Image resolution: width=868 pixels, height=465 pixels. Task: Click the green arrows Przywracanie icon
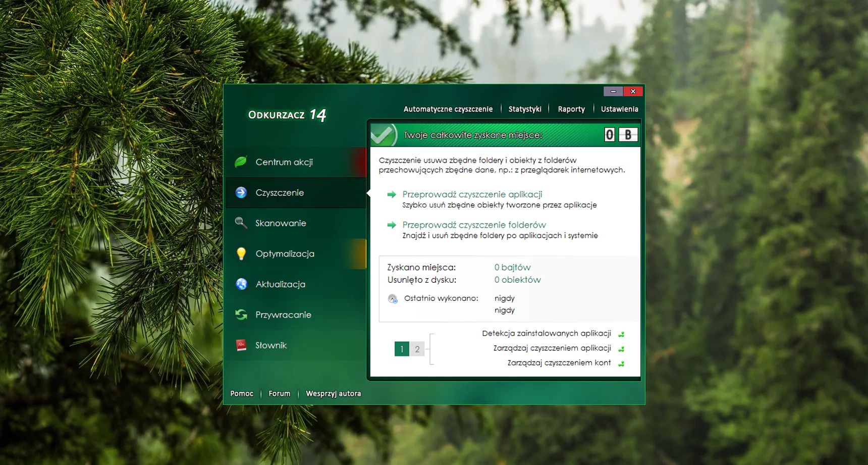[241, 315]
